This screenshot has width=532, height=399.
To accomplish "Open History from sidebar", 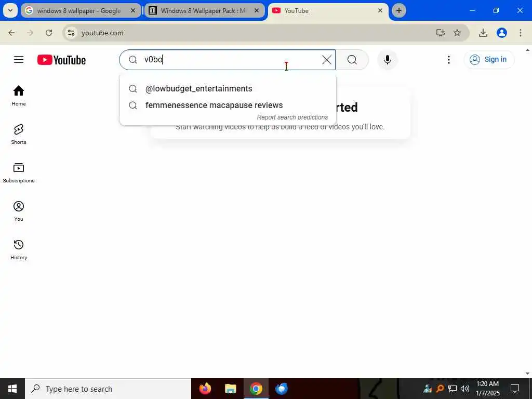I will (19, 249).
